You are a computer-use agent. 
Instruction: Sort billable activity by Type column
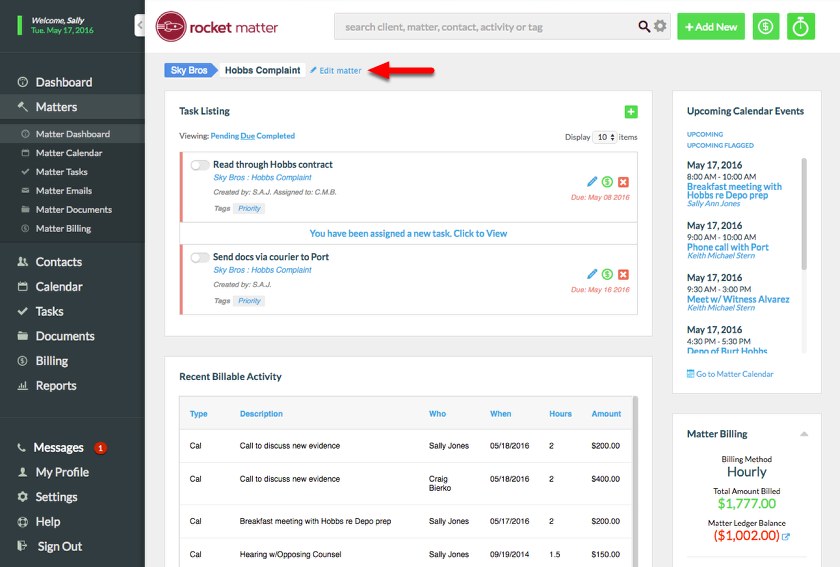point(198,414)
